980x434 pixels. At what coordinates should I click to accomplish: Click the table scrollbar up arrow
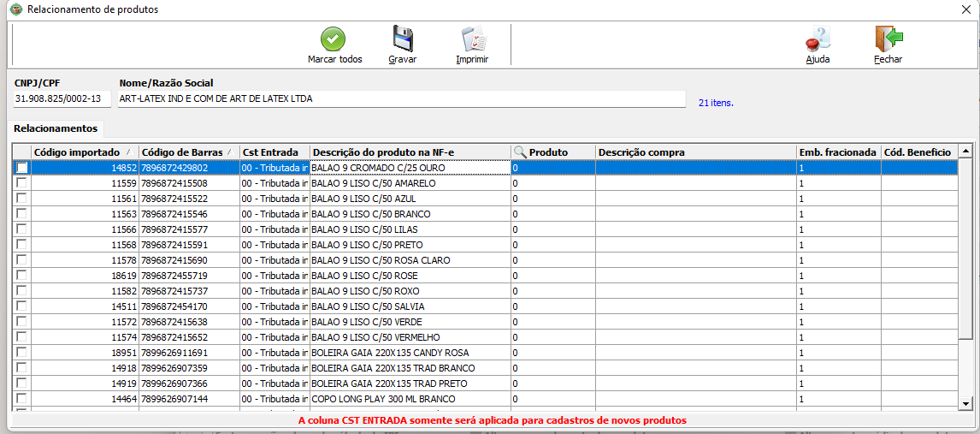click(965, 152)
